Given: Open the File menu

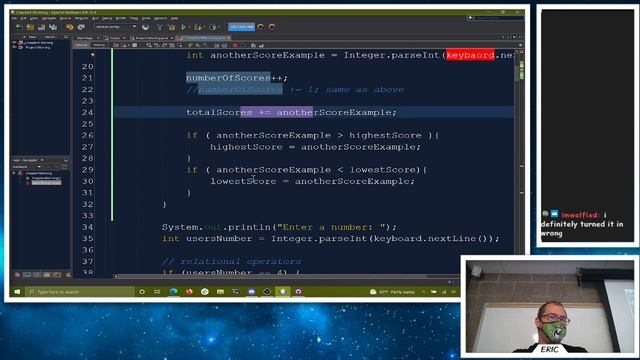Looking at the screenshot, I should [14, 18].
